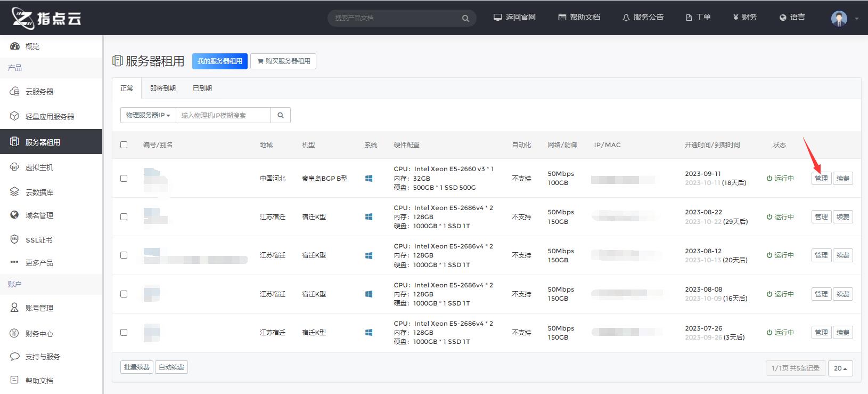Click 购买服务器租用 button

283,61
